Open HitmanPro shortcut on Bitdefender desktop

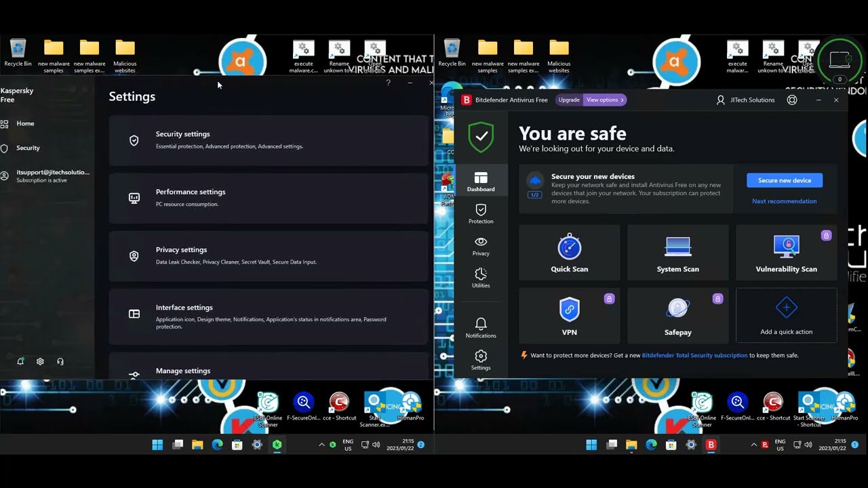click(x=845, y=406)
